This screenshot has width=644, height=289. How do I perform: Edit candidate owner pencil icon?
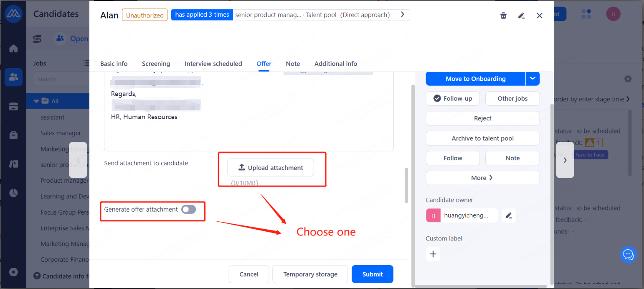click(509, 215)
